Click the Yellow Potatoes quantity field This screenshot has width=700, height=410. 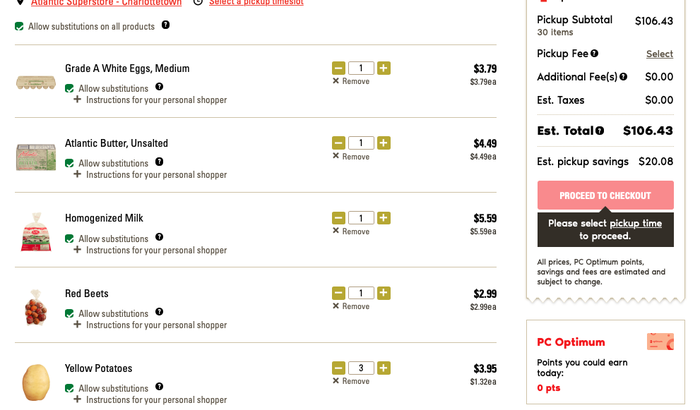pos(361,368)
